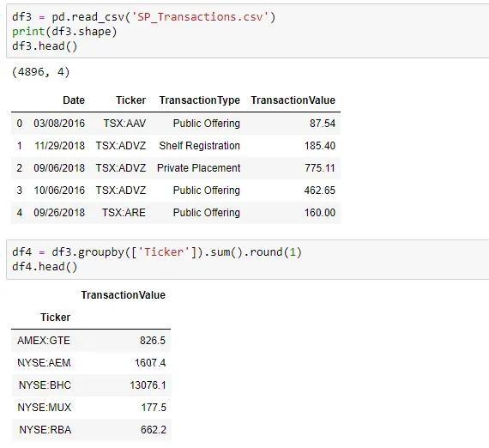Screen dimensions: 489x448
Task: Click the value '662.2'
Action: 154,430
